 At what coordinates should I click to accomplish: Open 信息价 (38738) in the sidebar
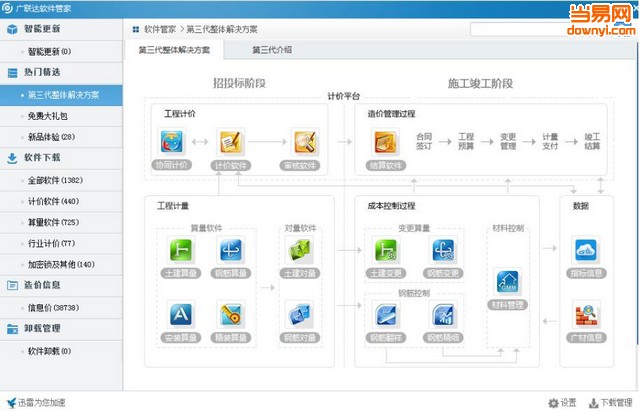(x=61, y=308)
